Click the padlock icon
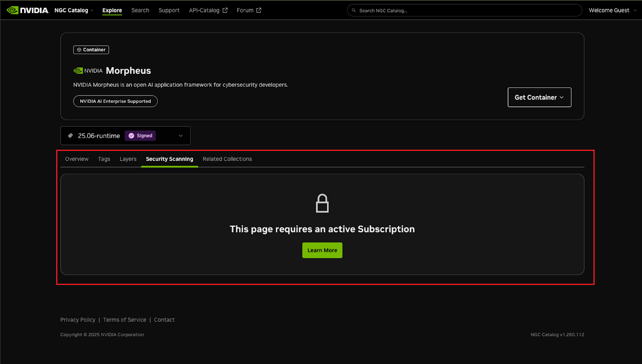Viewport: 642px width, 364px height. 322,203
